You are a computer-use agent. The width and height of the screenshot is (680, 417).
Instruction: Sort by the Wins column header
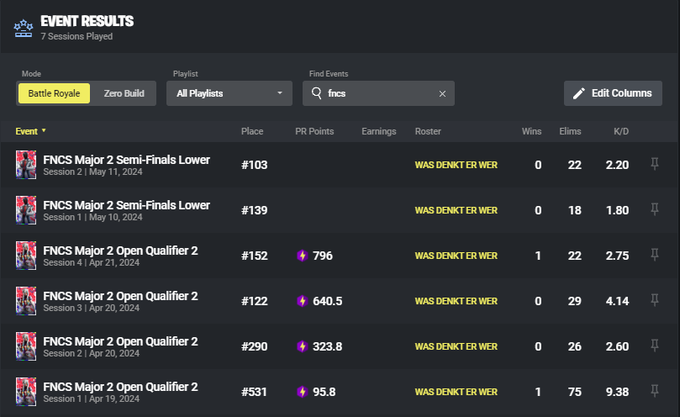(x=531, y=131)
